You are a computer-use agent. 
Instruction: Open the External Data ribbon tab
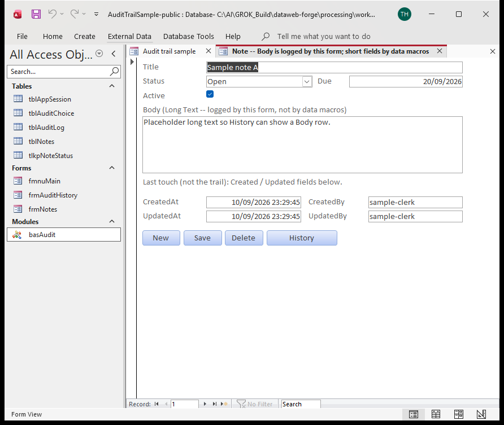coord(129,37)
